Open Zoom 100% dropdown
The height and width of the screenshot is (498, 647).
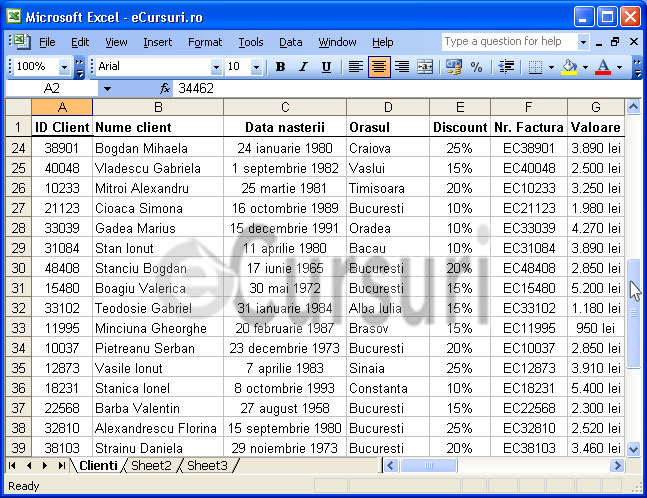pyautogui.click(x=64, y=67)
